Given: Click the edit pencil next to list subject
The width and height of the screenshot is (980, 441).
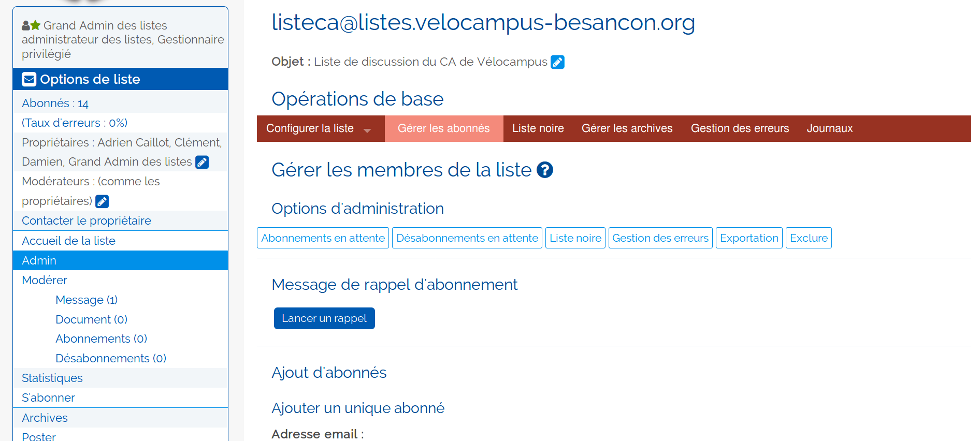Looking at the screenshot, I should pos(557,62).
